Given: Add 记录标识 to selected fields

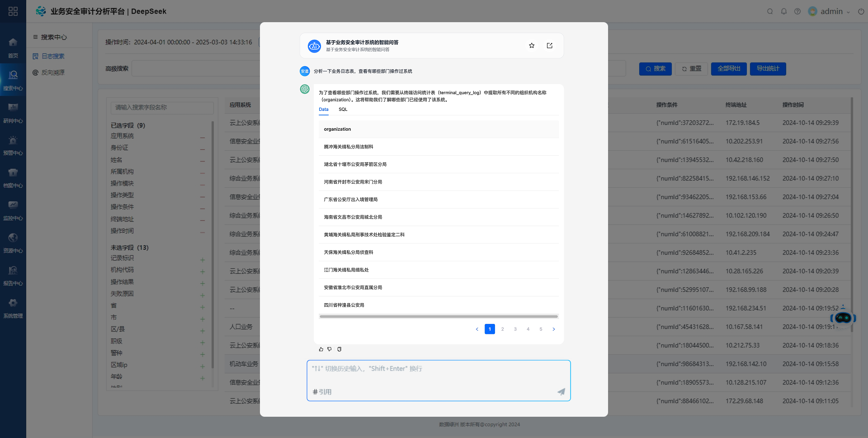Looking at the screenshot, I should coord(203,260).
